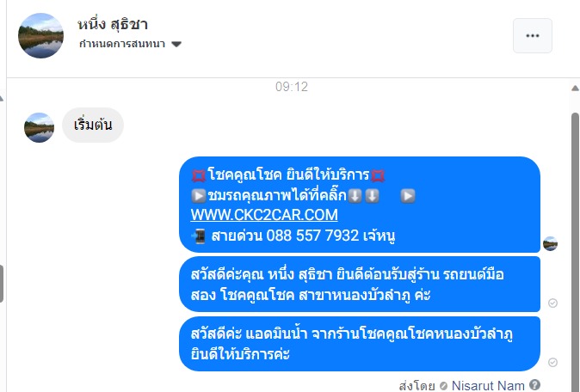Click the phone icon before สายด่วน
The width and height of the screenshot is (580, 392).
pyautogui.click(x=198, y=236)
